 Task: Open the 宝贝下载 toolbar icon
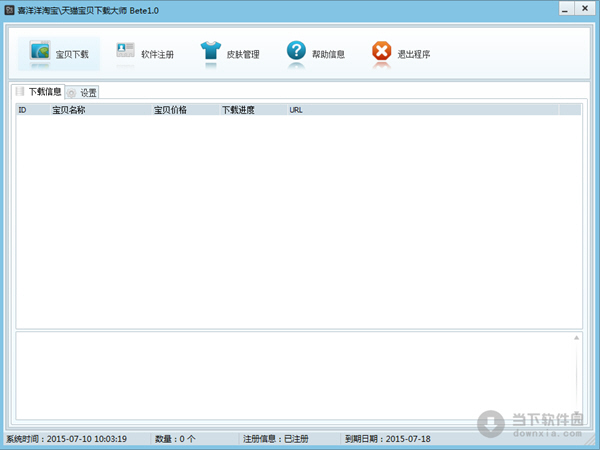pyautogui.click(x=40, y=51)
